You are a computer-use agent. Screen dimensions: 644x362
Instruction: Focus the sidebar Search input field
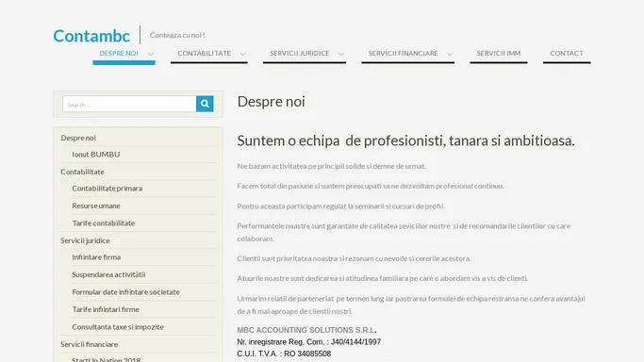(x=129, y=104)
